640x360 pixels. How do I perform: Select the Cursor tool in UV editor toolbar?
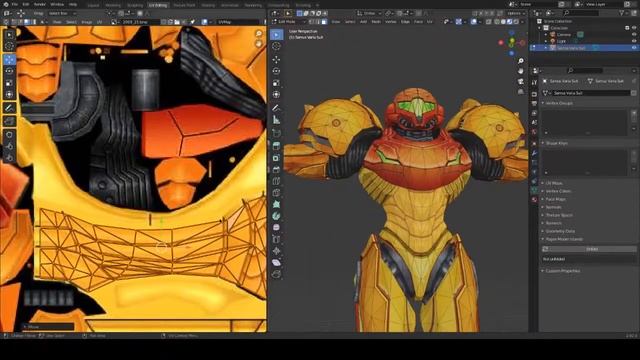[9, 46]
